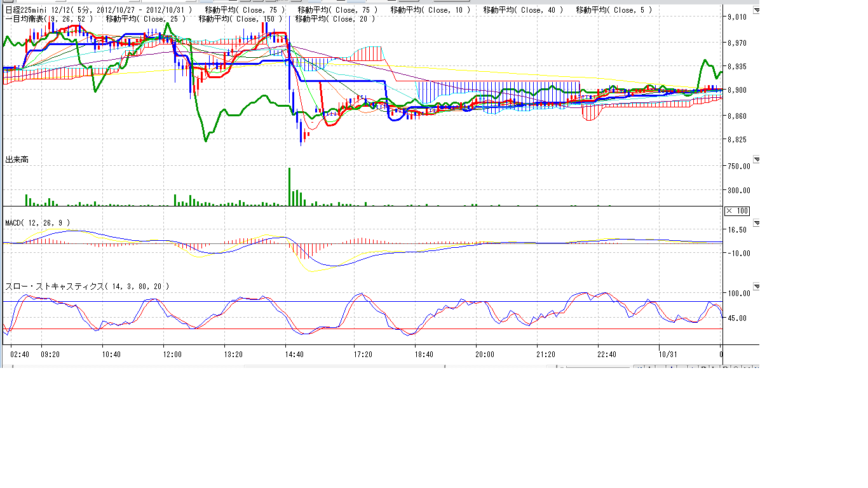Viewport: 868px width, 488px height.
Task: Click the 10/31 date axis marker
Action: click(x=667, y=355)
